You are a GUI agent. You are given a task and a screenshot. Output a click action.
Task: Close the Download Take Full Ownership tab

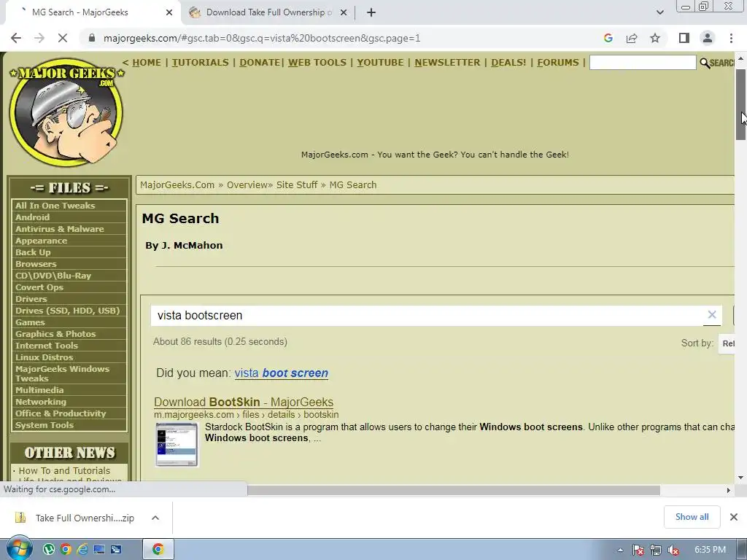tap(344, 12)
